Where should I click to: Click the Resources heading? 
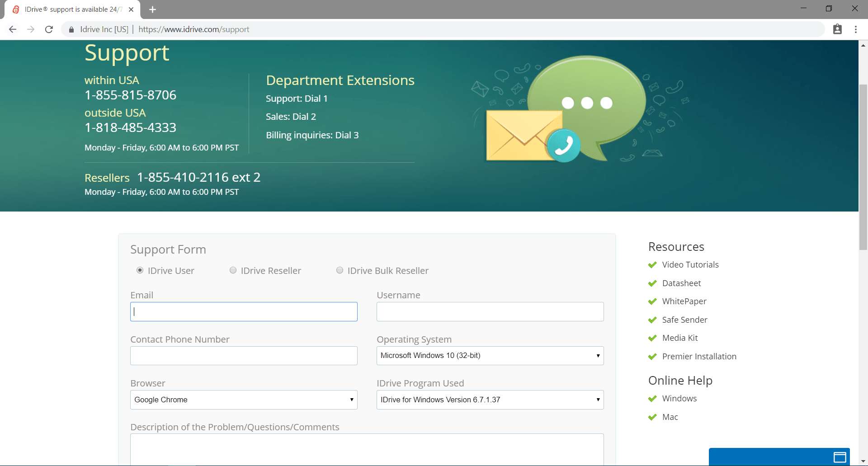click(x=676, y=247)
